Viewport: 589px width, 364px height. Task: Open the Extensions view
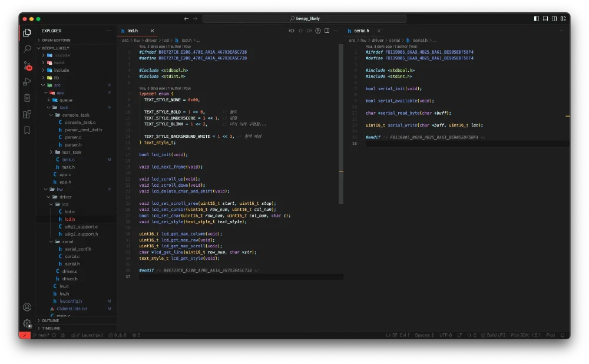(x=27, y=114)
